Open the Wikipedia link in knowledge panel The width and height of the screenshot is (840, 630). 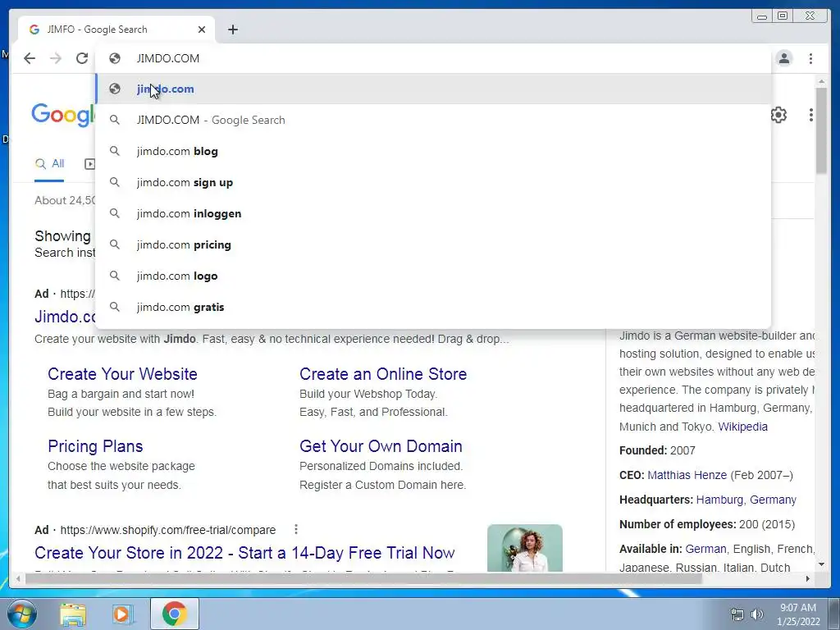pyautogui.click(x=742, y=427)
